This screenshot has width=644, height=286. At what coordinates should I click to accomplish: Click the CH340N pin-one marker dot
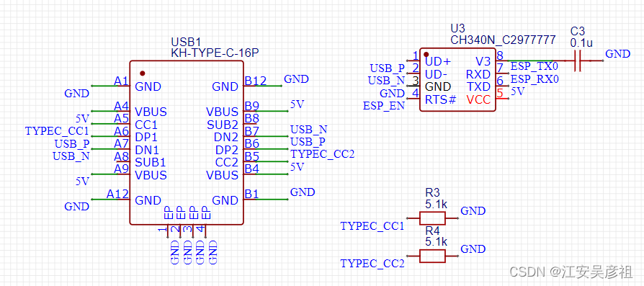(x=426, y=54)
